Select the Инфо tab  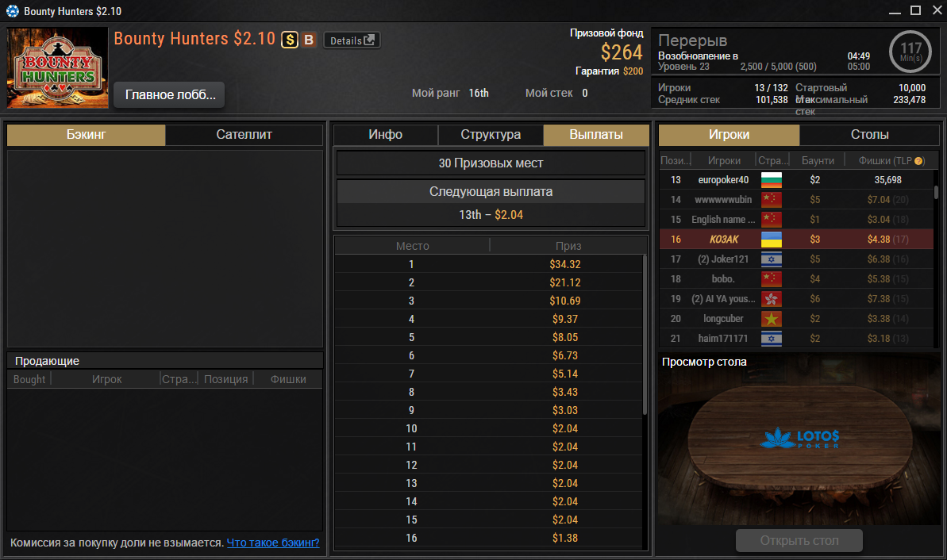(385, 135)
